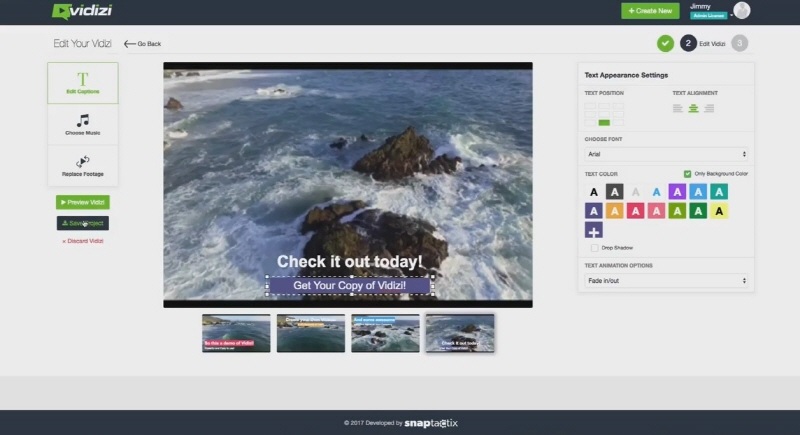Open the Replace Footage tool
The image size is (800, 435).
click(83, 166)
